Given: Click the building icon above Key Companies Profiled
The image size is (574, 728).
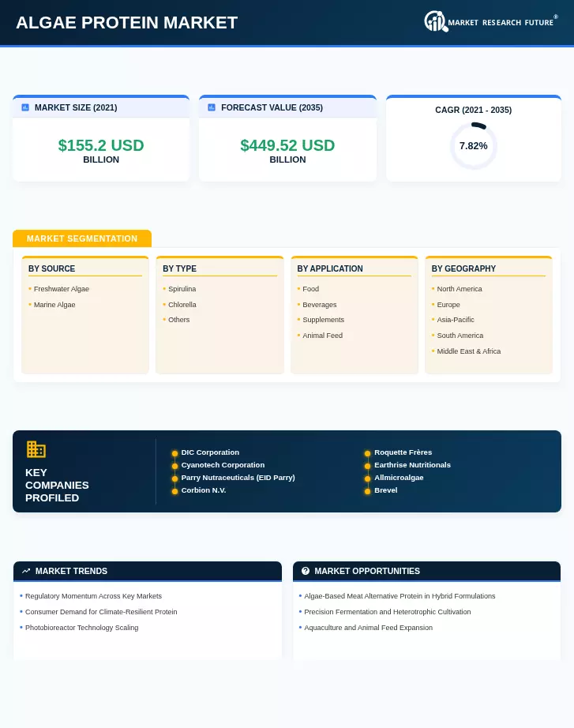Looking at the screenshot, I should [36, 449].
